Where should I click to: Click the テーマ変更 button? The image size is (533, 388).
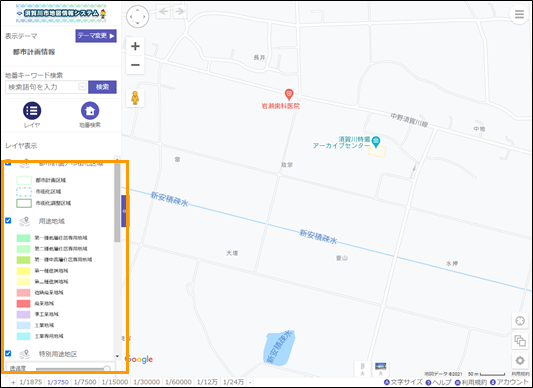pos(96,36)
